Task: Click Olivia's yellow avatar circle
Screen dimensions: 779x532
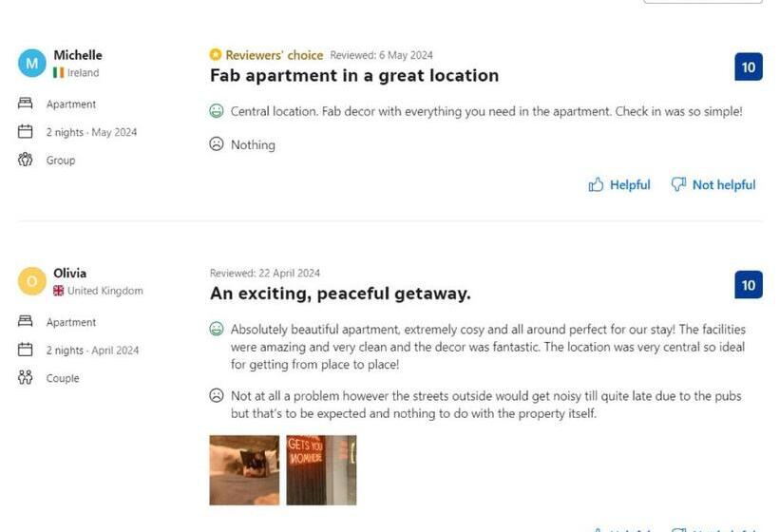Action: tap(32, 281)
